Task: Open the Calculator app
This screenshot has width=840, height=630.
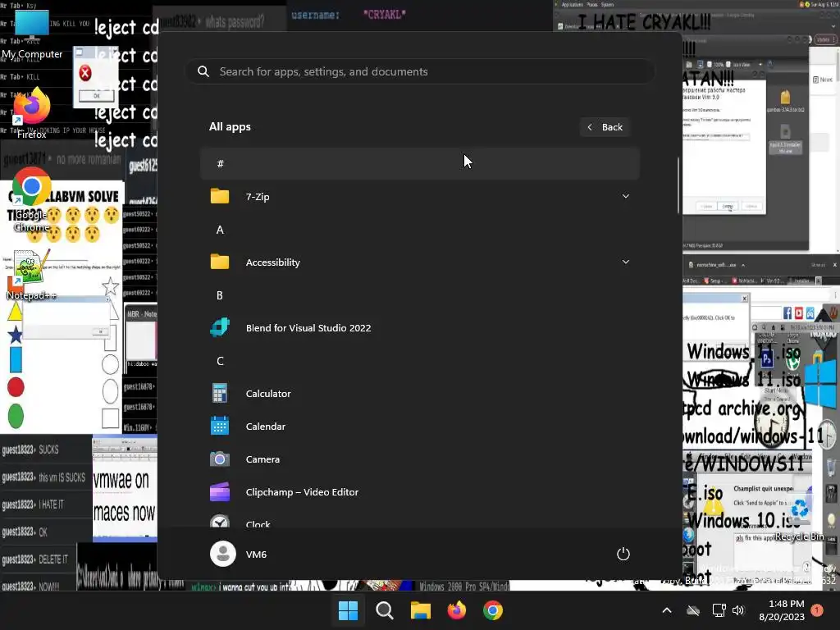Action: coord(419,393)
